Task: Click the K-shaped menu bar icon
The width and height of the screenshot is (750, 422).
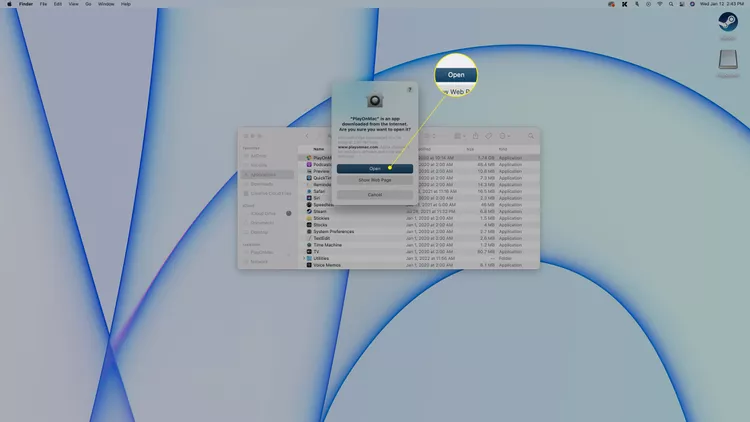Action: [624, 4]
